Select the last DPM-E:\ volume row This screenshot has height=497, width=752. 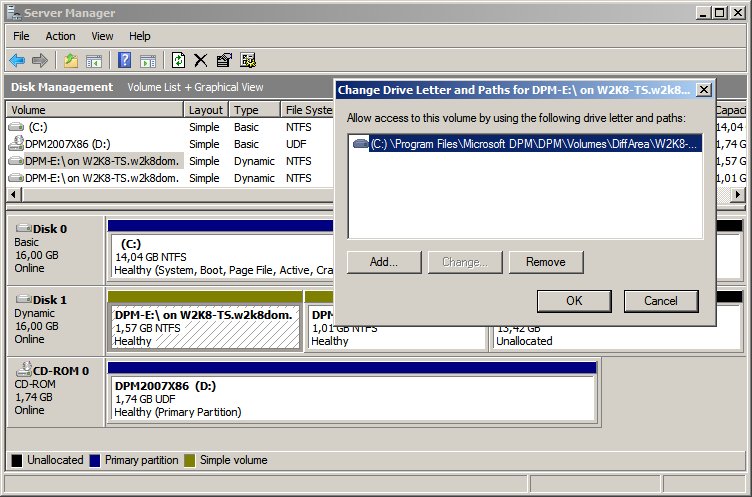click(170, 178)
